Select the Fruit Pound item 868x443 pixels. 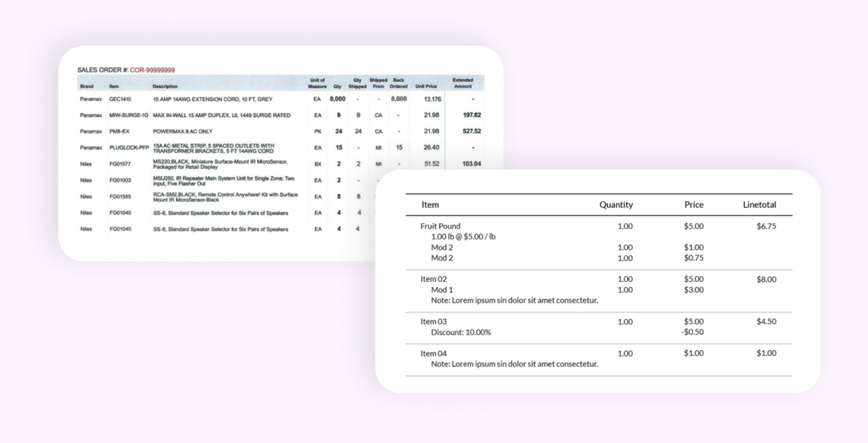click(x=440, y=226)
